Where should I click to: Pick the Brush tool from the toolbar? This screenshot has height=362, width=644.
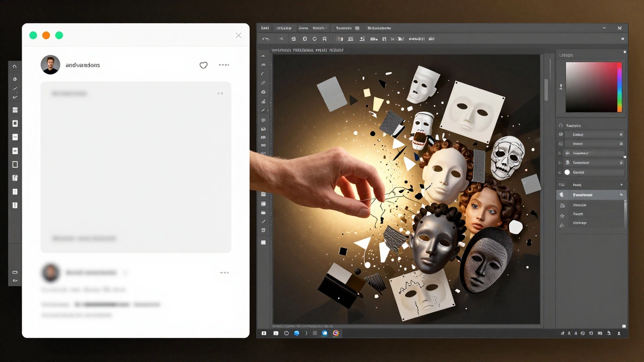pyautogui.click(x=263, y=111)
